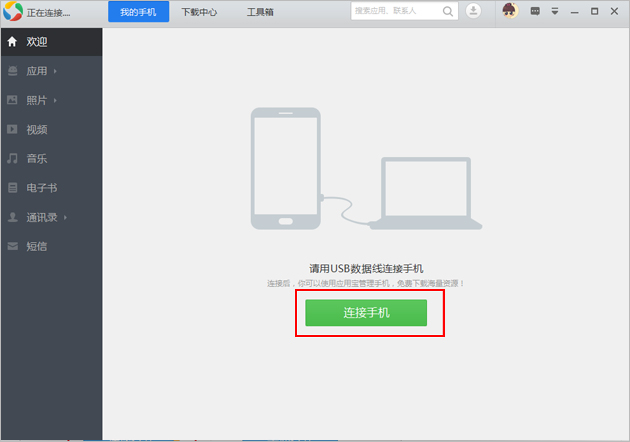Screen dimensions: 630x442
Task: Switch to the 我的手机 tab
Action: pyautogui.click(x=138, y=12)
